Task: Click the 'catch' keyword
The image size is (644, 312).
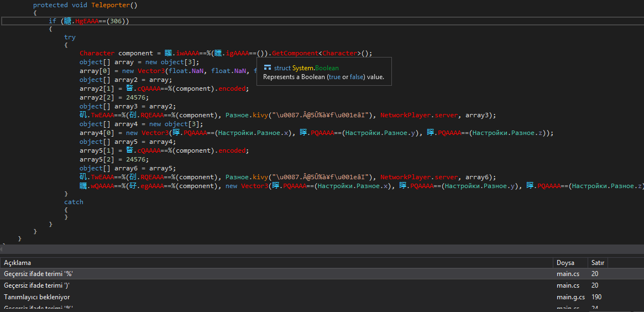Action: tap(74, 202)
